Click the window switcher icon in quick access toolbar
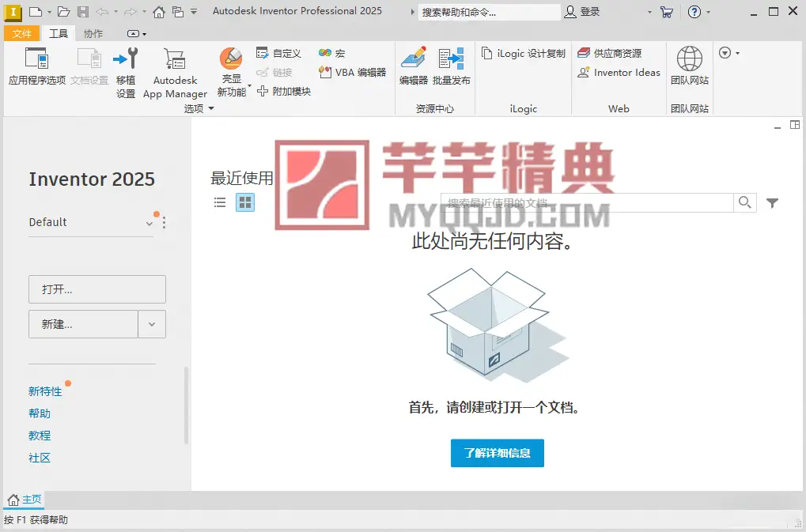Image resolution: width=806 pixels, height=532 pixels. (178, 12)
